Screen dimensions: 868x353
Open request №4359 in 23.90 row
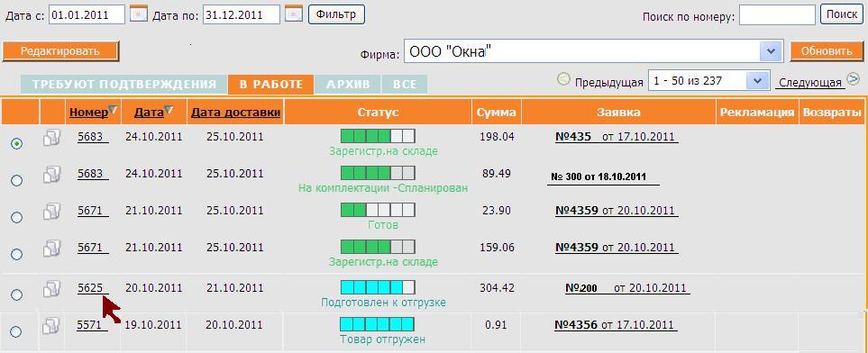(617, 211)
